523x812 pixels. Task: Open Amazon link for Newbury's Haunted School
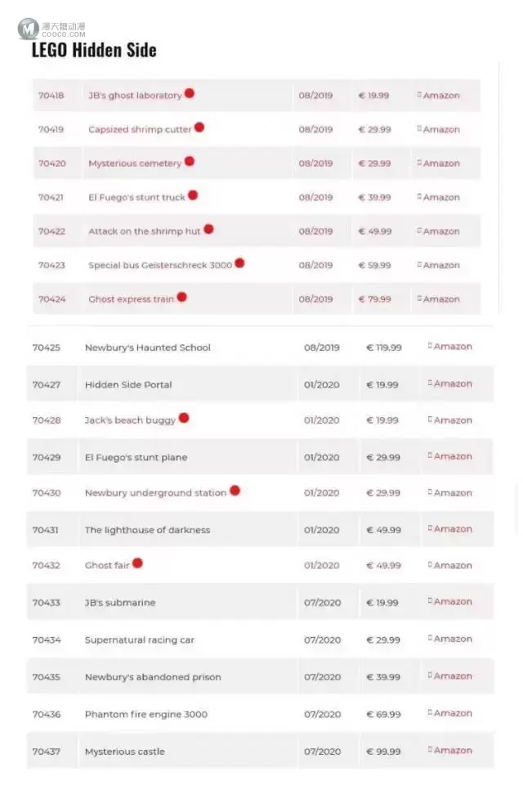pyautogui.click(x=450, y=347)
